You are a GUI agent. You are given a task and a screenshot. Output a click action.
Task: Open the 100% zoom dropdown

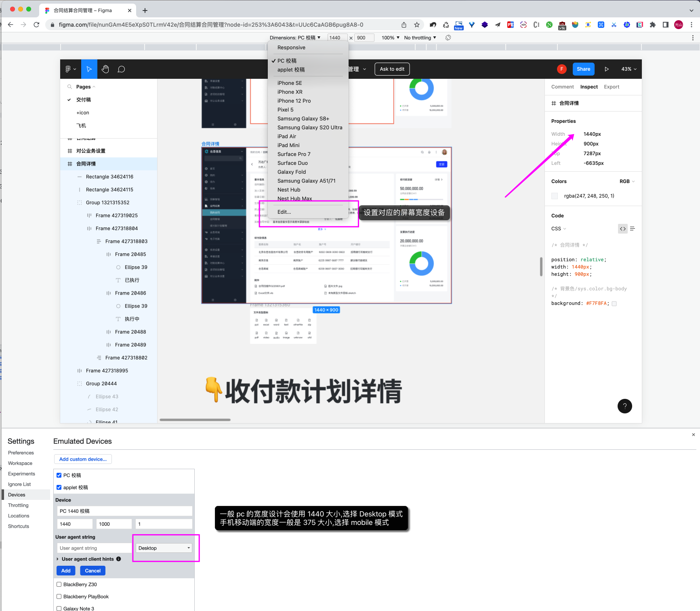391,38
